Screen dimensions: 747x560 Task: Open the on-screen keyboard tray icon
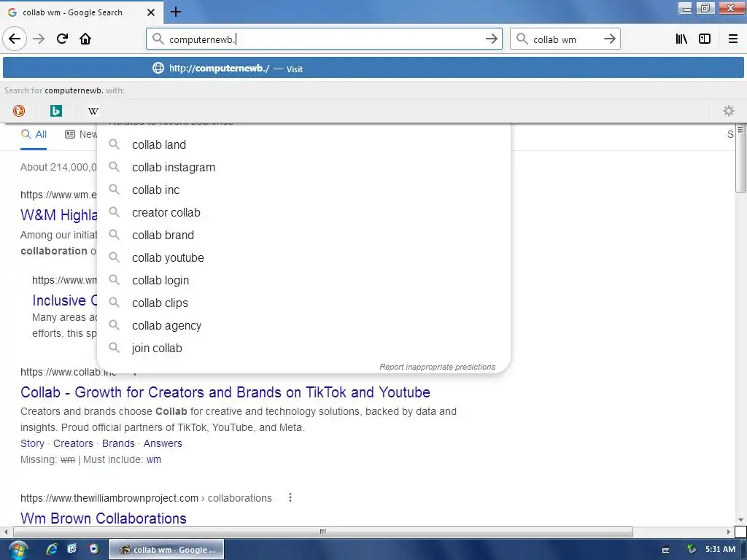[x=665, y=550]
